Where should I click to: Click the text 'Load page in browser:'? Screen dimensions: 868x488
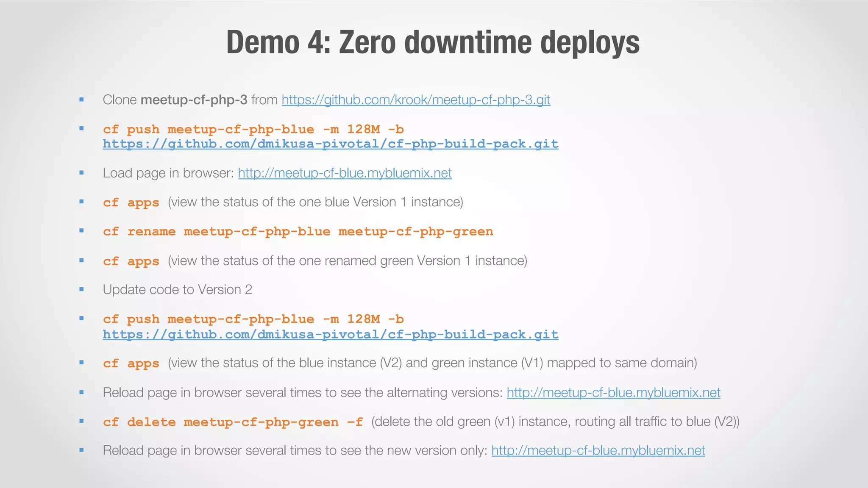(169, 173)
